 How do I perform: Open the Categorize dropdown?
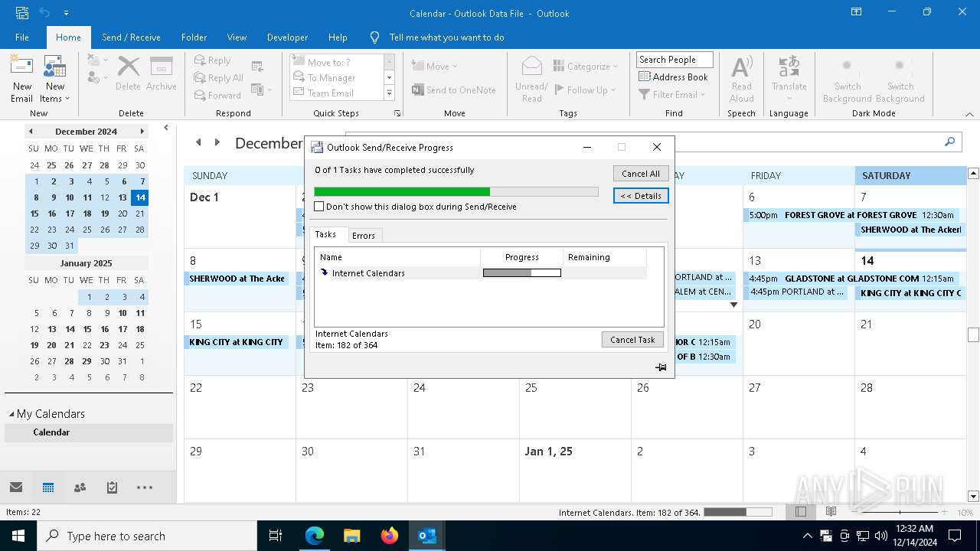(586, 66)
